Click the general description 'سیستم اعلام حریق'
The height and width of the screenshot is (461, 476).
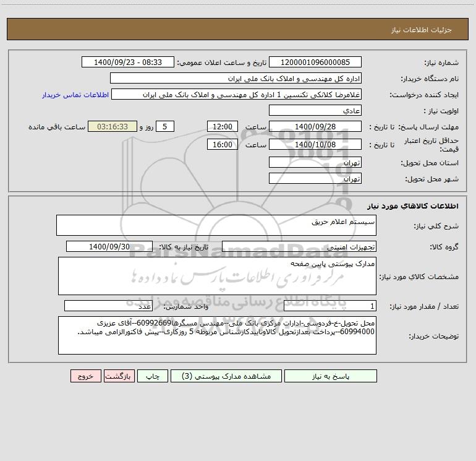pyautogui.click(x=216, y=225)
